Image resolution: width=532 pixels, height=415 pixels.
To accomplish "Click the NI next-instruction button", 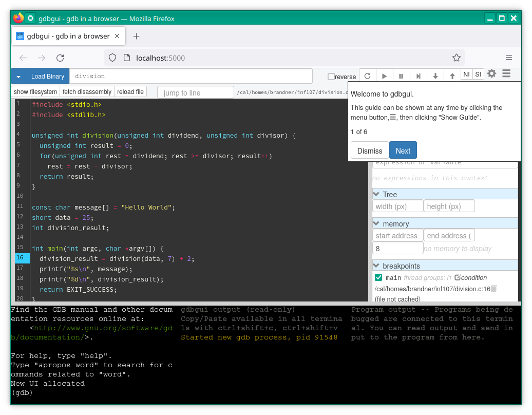I will [466, 74].
